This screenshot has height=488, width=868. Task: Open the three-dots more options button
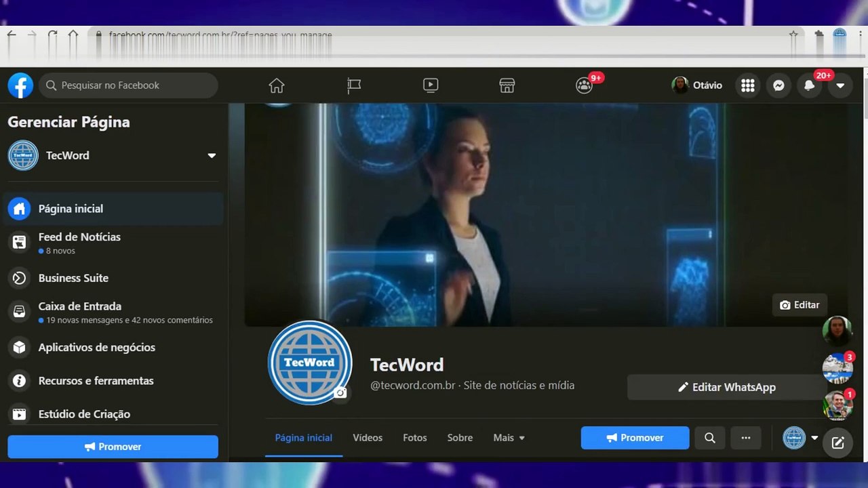coord(746,438)
